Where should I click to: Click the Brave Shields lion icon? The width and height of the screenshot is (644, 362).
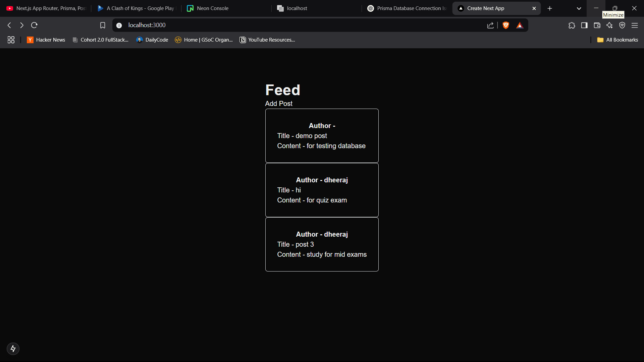[x=506, y=25]
